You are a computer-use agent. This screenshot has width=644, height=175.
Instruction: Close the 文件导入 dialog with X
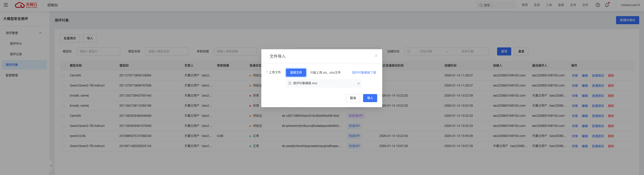pos(376,56)
